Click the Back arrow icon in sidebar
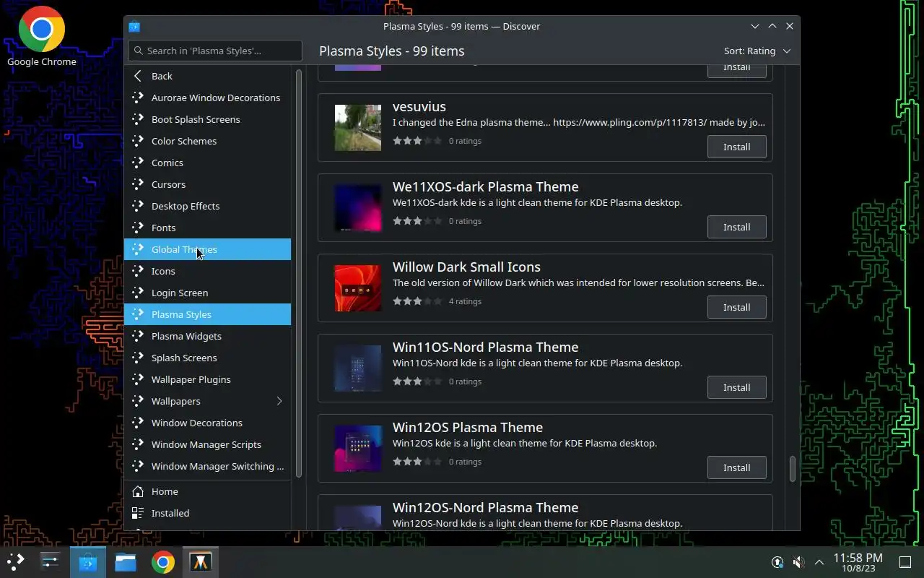 [138, 76]
